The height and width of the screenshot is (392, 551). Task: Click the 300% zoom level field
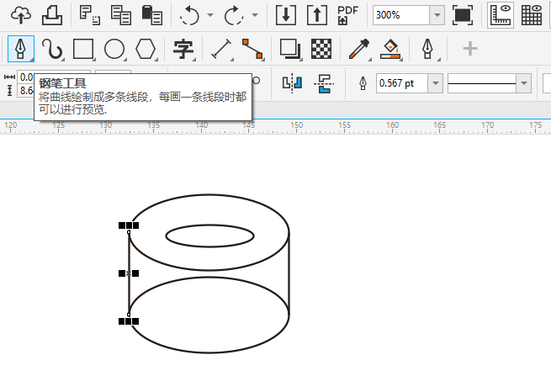pyautogui.click(x=400, y=15)
